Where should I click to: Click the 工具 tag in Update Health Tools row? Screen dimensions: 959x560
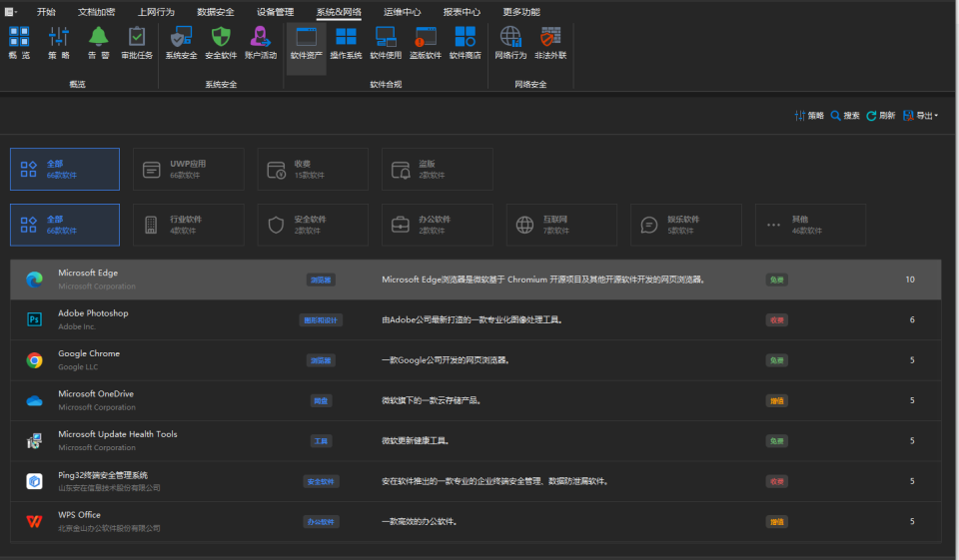pos(321,441)
